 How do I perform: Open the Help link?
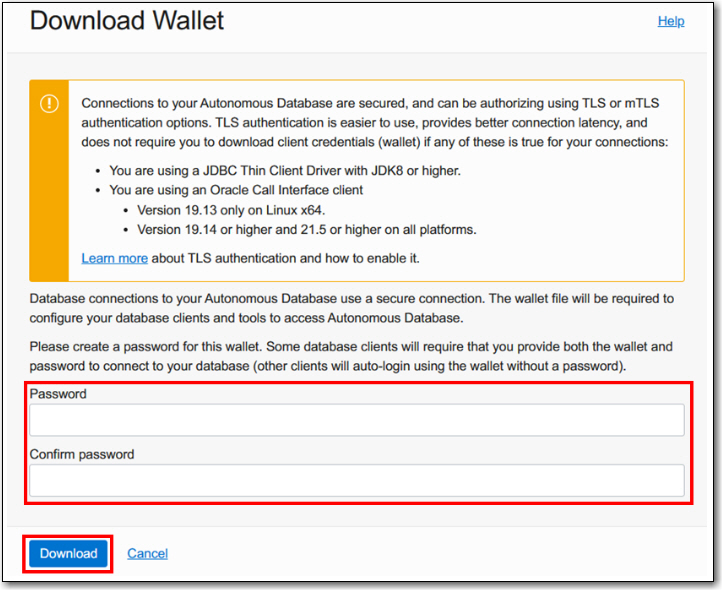[x=670, y=21]
